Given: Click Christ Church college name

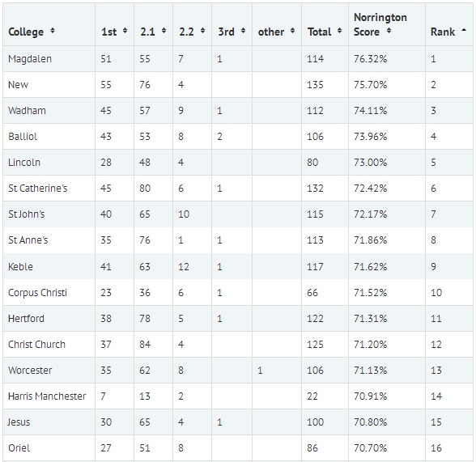Looking at the screenshot, I should point(36,345).
